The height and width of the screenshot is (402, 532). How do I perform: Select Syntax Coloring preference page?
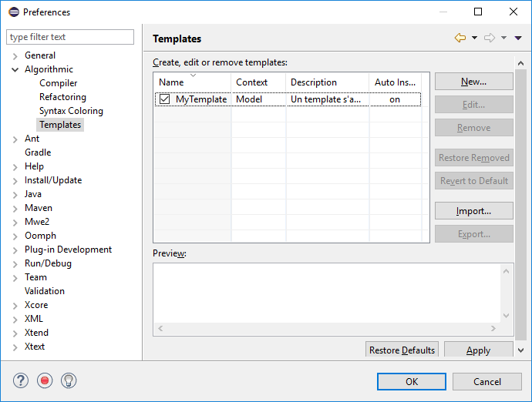(71, 111)
